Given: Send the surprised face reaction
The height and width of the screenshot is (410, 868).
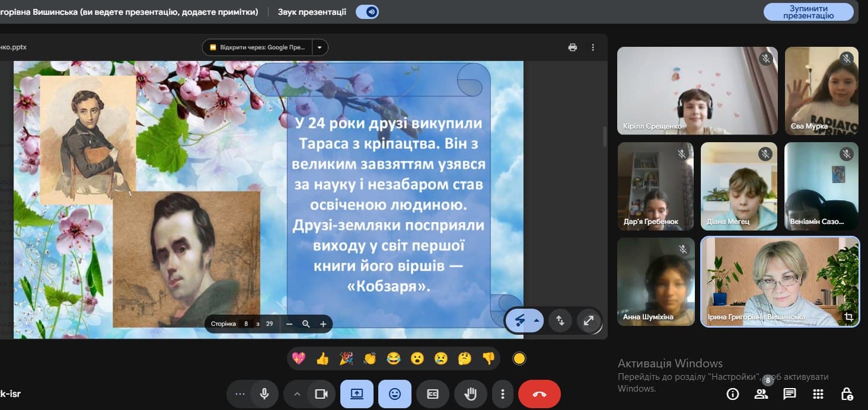Looking at the screenshot, I should (x=417, y=358).
